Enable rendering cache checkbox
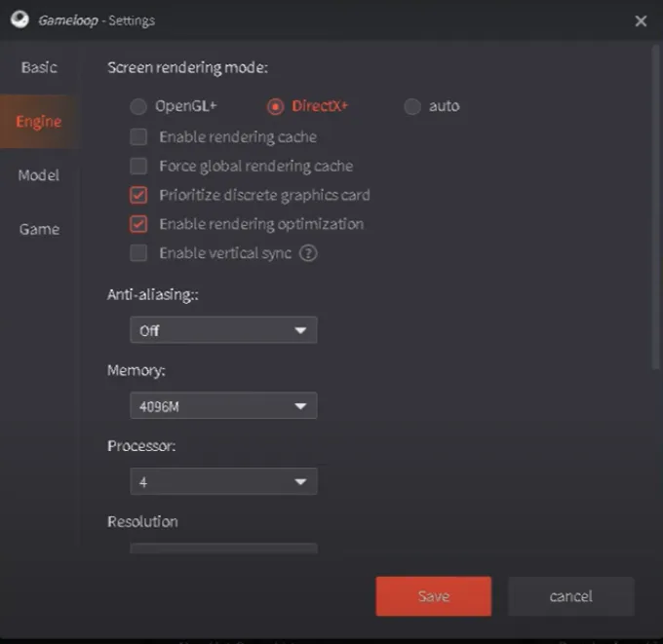 [138, 137]
